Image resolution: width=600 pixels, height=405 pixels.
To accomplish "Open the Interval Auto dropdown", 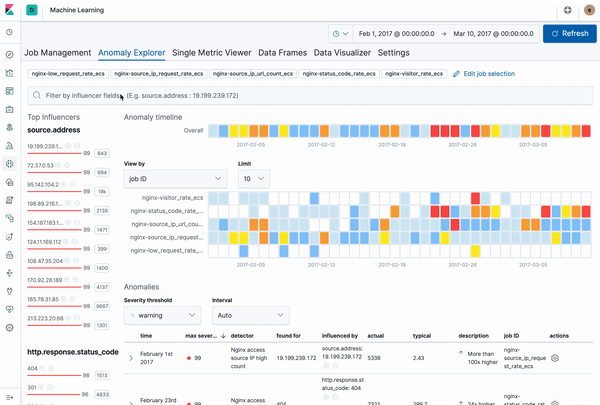I will pos(251,315).
